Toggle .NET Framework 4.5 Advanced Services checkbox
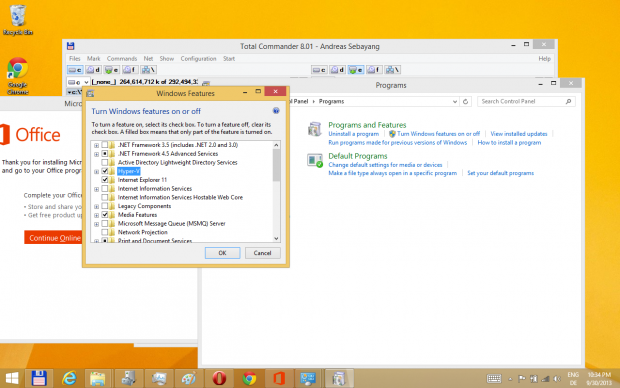The image size is (620, 388). [x=105, y=153]
